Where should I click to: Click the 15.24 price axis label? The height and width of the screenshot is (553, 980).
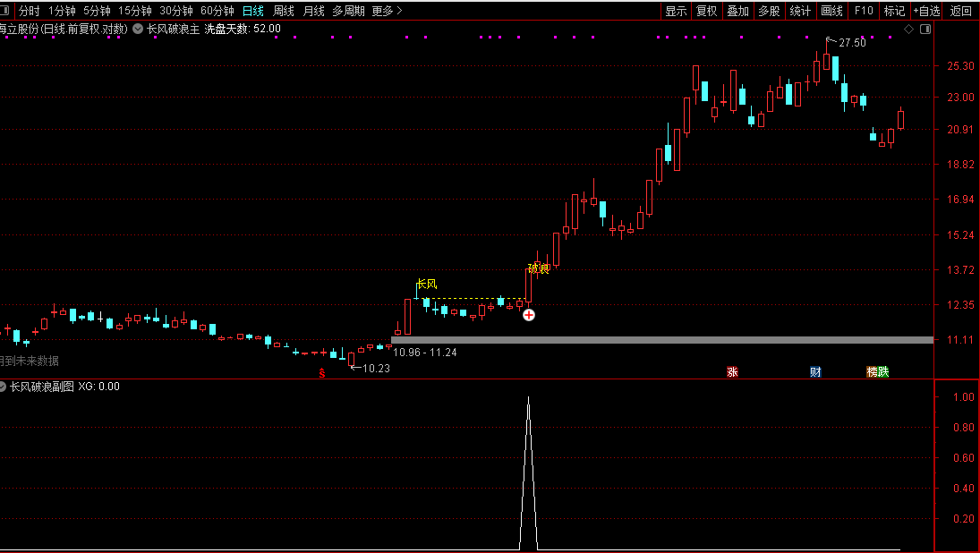coord(960,235)
